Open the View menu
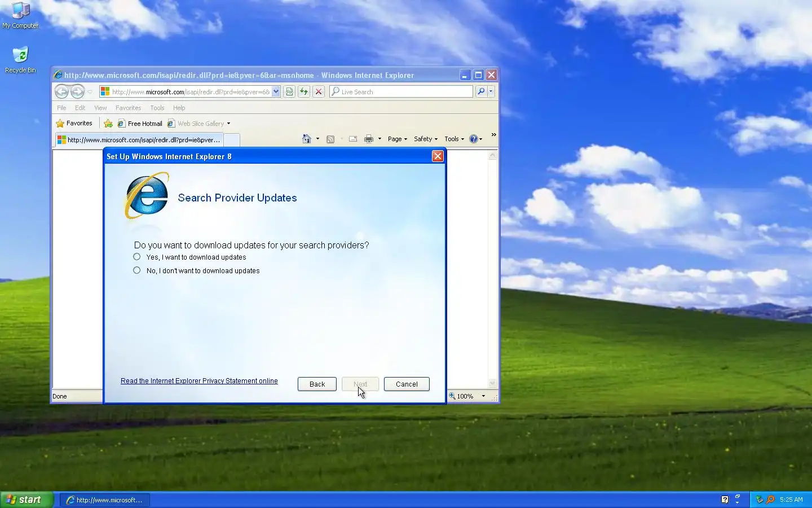 tap(100, 108)
